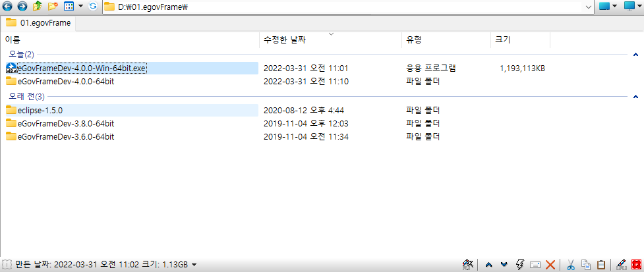Click the 응용 프로그램 type cell
The height and width of the screenshot is (272, 644).
pyautogui.click(x=431, y=68)
